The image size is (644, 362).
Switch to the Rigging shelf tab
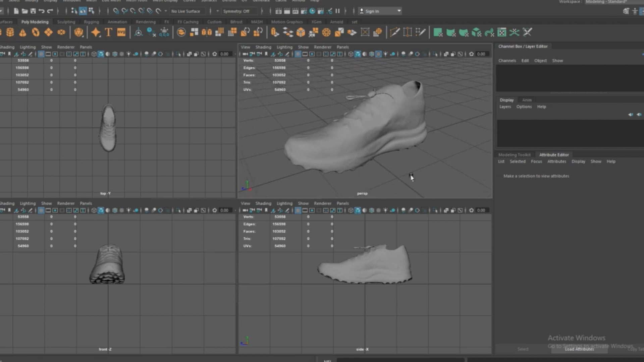pos(91,22)
